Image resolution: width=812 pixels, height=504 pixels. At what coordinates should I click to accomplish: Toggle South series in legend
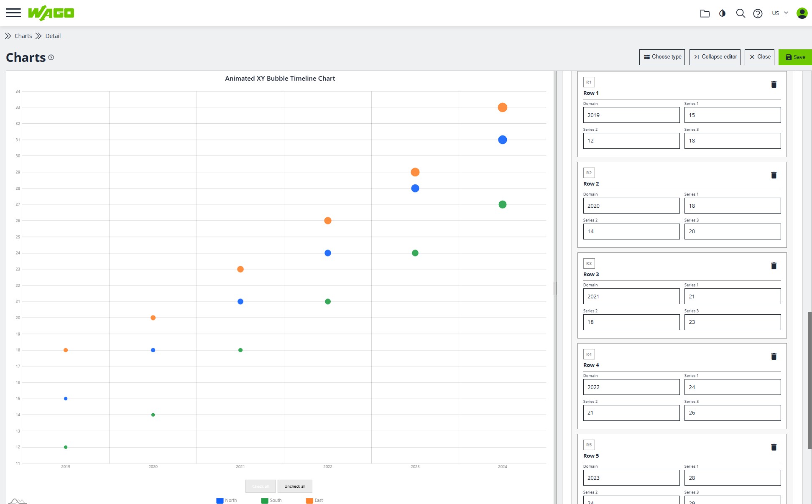[271, 500]
